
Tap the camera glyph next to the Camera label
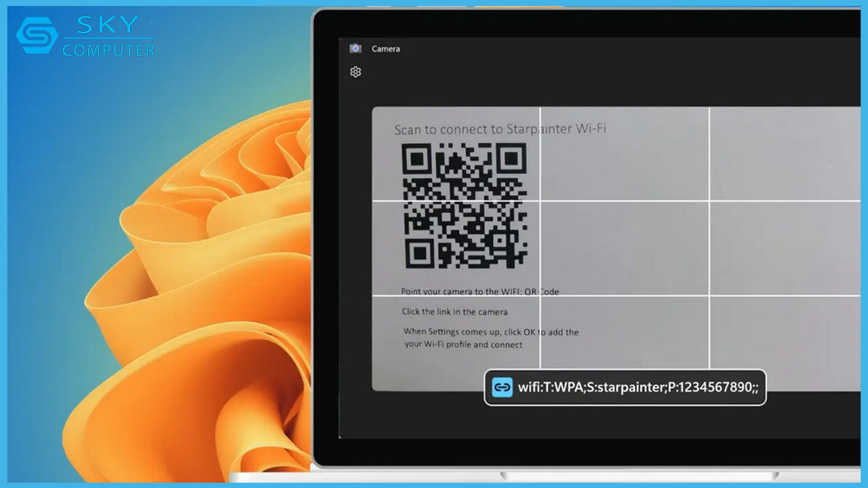tap(355, 48)
